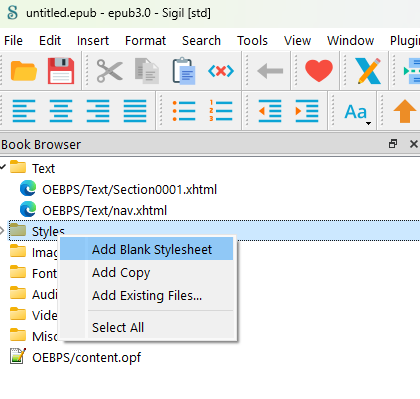Click the Center alignment icon
Viewport: 420px width, 399px height.
click(61, 111)
